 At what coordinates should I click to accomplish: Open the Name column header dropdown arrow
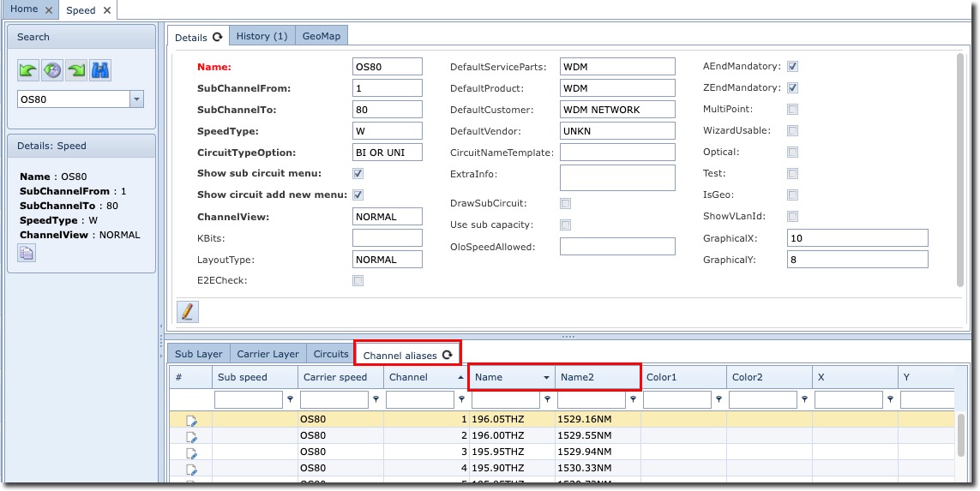[547, 378]
